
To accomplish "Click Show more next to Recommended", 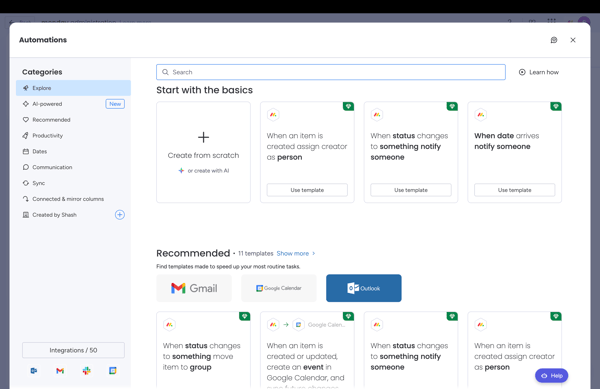I will [x=293, y=254].
